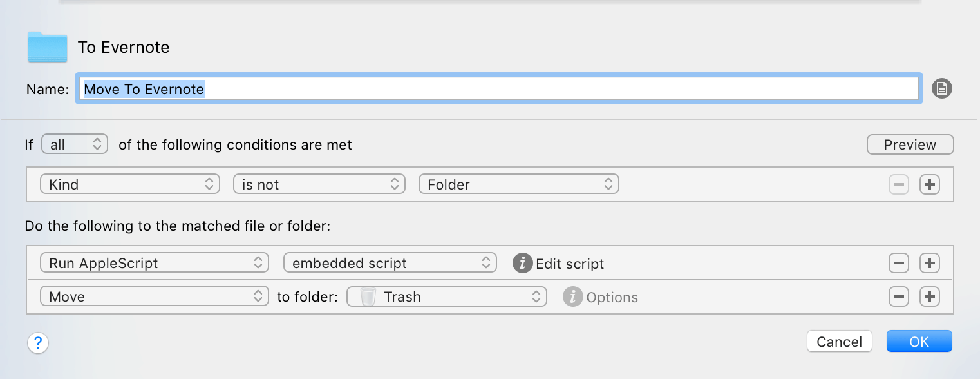Add a condition after the Kind row
Image resolution: width=980 pixels, height=379 pixels.
tap(929, 184)
